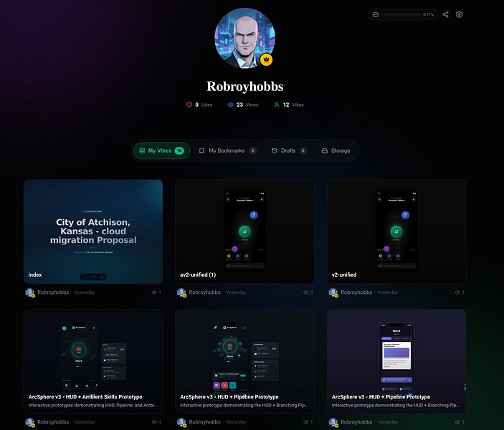
Task: Open the My Bookmarks tab
Action: click(227, 150)
